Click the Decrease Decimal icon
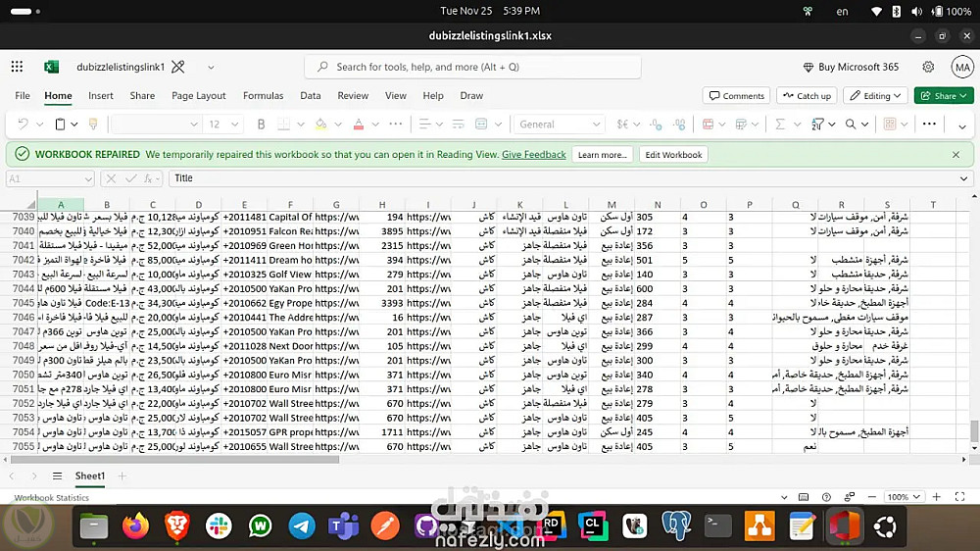The image size is (980, 551). (656, 124)
